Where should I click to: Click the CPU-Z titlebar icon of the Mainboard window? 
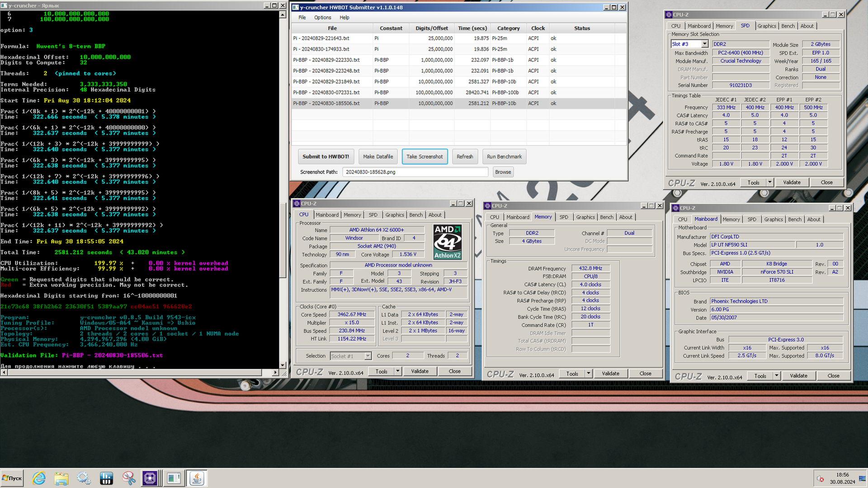tap(675, 208)
